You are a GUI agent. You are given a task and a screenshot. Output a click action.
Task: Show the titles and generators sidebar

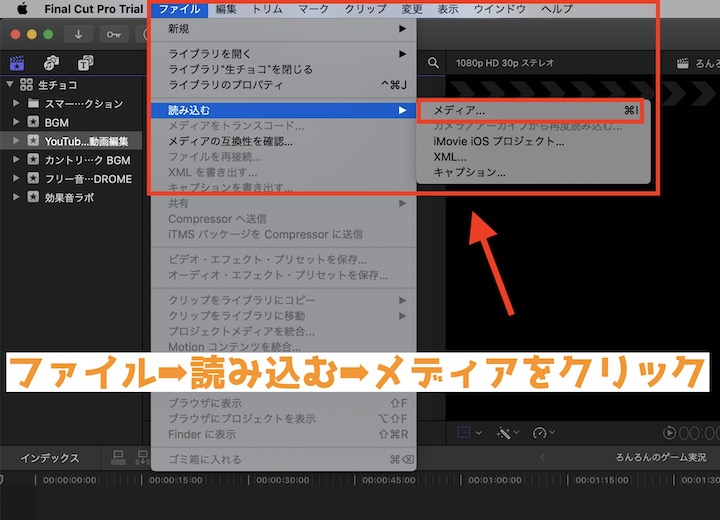pos(85,63)
